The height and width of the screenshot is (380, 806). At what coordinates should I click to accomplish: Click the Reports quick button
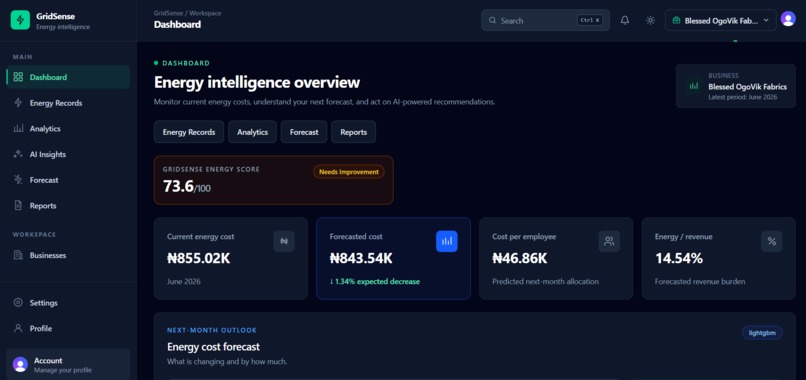pos(354,132)
